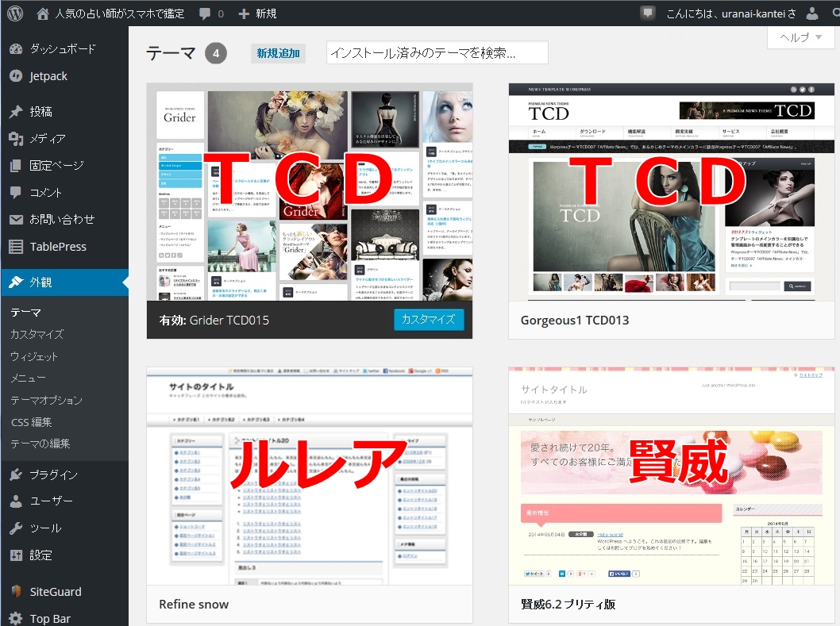
Task: Click the 固定ページ pages icon
Action: pyautogui.click(x=16, y=166)
